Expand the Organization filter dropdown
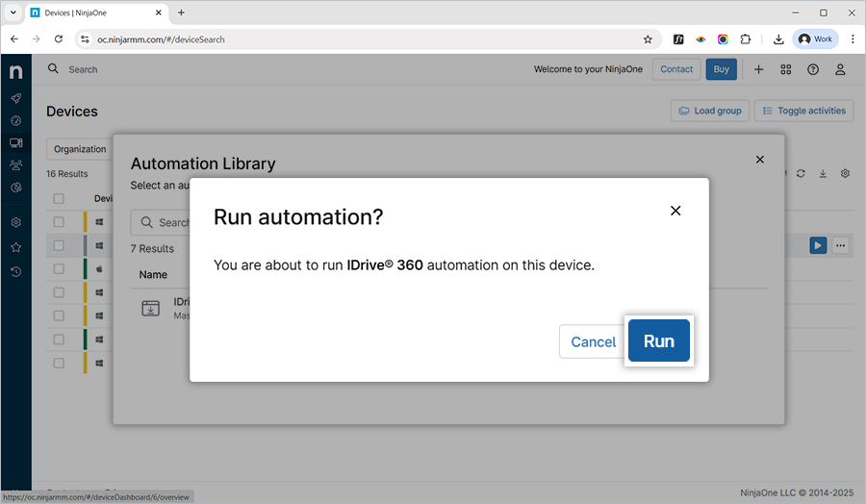866x504 pixels. click(80, 149)
